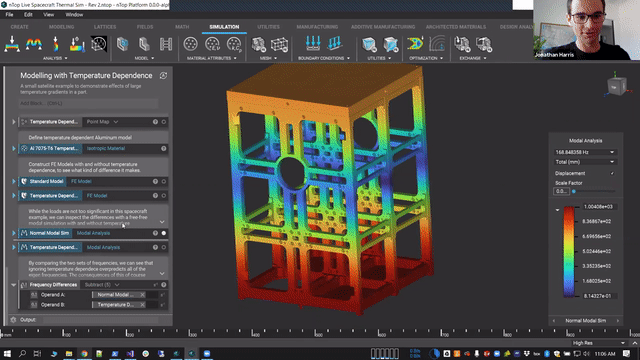Screen dimensions: 640x360
Task: Collapse the Frequency Differences block
Action: click(x=13, y=285)
